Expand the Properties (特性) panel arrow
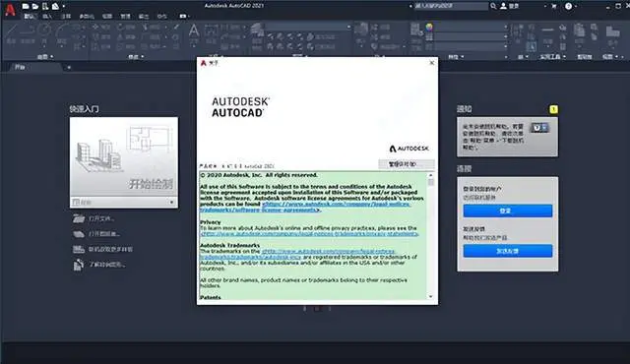The height and width of the screenshot is (364, 630). point(463,57)
